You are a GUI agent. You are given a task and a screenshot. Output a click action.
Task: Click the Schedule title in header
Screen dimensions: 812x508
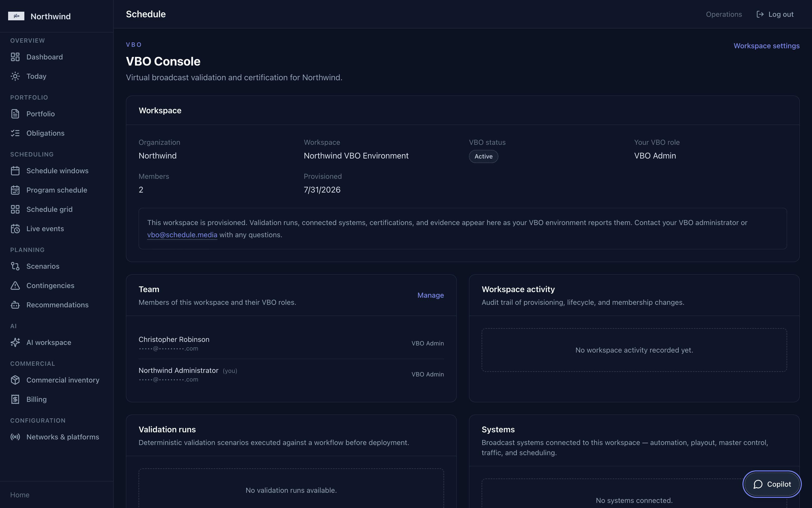[146, 14]
